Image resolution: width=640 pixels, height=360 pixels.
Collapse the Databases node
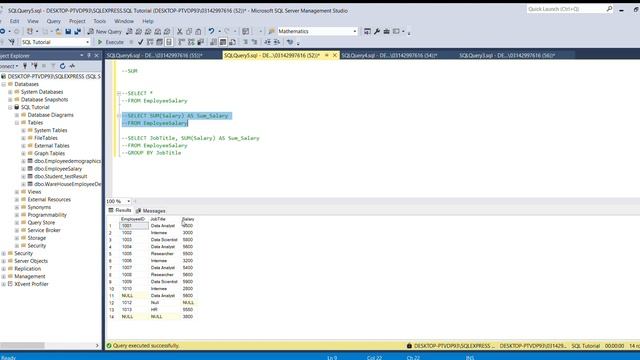4,84
